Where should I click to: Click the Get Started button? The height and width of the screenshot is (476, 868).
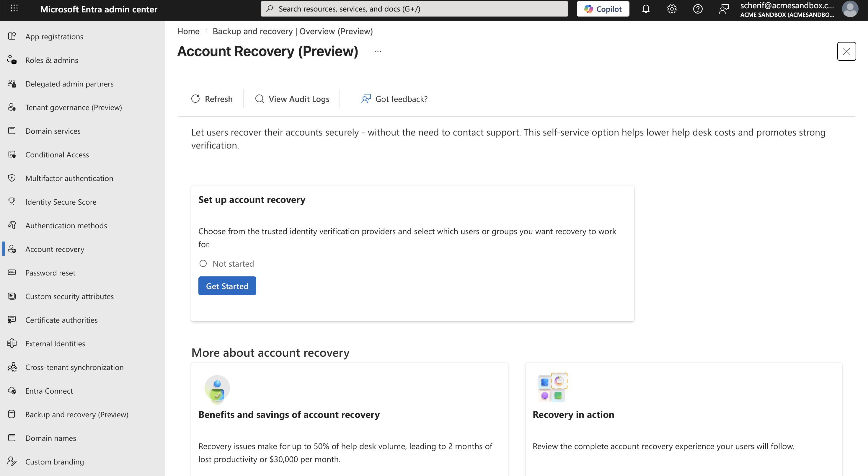click(x=227, y=286)
